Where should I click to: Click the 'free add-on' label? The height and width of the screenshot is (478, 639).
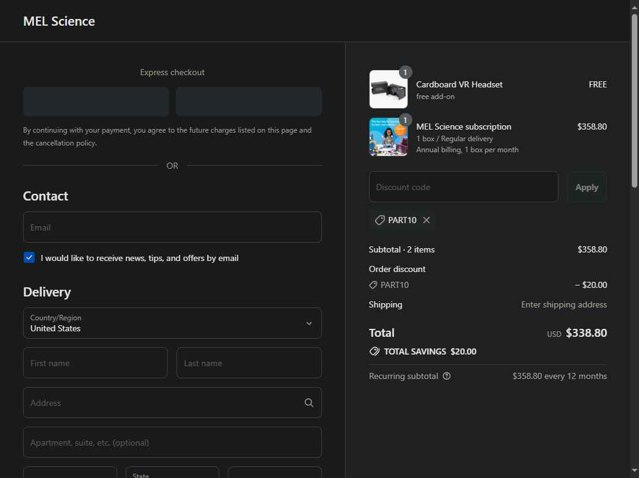click(435, 97)
